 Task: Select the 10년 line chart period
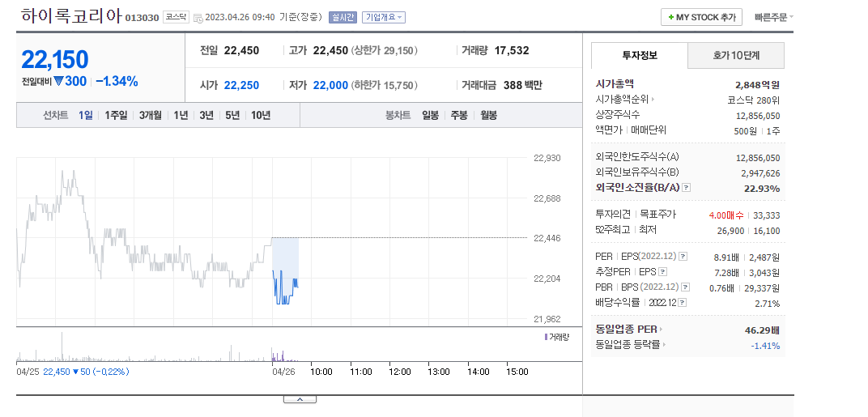261,115
